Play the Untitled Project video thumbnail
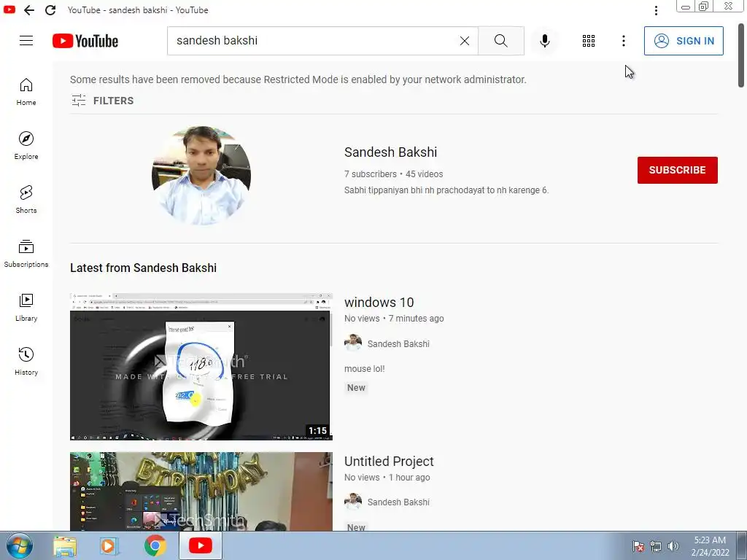The image size is (747, 560). [x=201, y=491]
